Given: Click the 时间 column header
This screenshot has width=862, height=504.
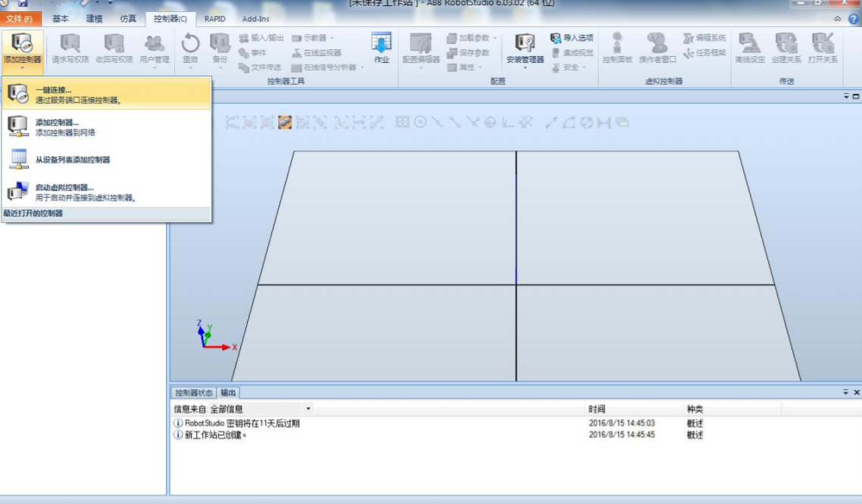Looking at the screenshot, I should [x=597, y=409].
